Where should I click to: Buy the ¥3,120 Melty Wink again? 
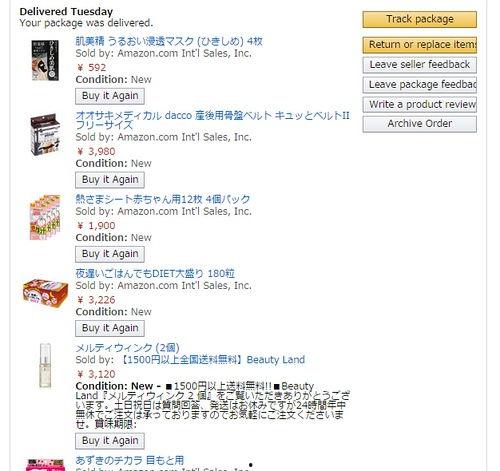[110, 441]
